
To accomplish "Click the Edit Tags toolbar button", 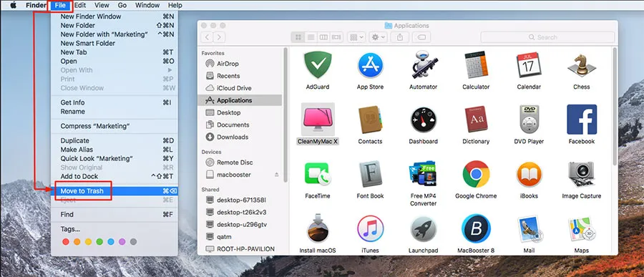I will click(421, 37).
